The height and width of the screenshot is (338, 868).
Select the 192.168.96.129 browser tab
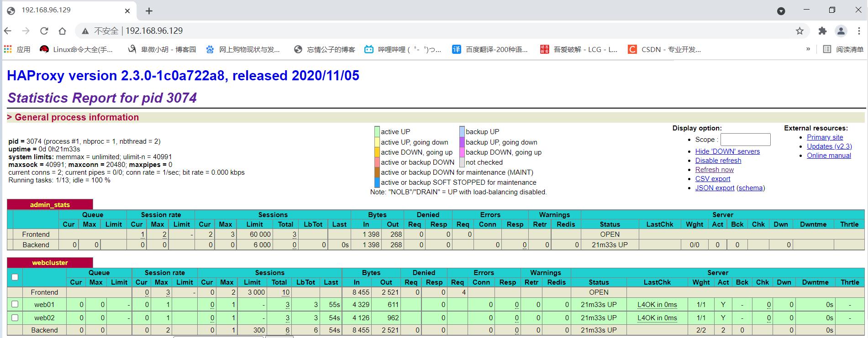68,10
